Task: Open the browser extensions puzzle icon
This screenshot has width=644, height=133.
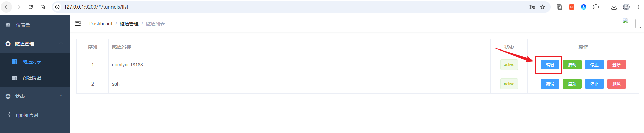Action: point(596,7)
